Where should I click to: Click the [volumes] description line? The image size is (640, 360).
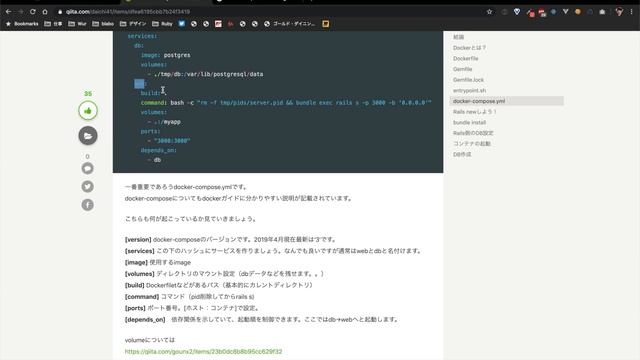224,274
